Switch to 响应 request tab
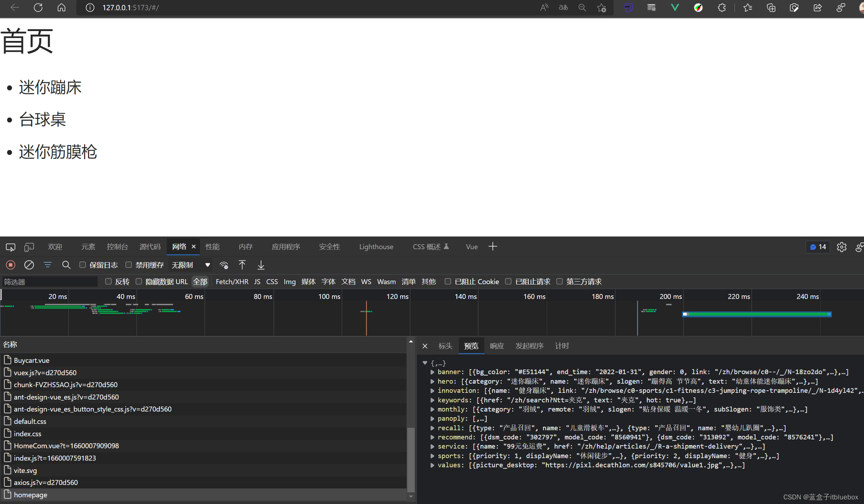This screenshot has width=864, height=504. 497,346
